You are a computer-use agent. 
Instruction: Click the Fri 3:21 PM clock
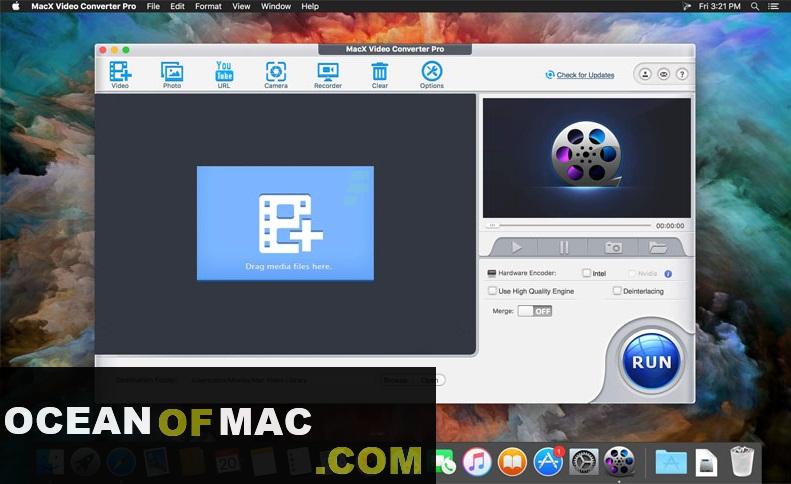point(719,6)
